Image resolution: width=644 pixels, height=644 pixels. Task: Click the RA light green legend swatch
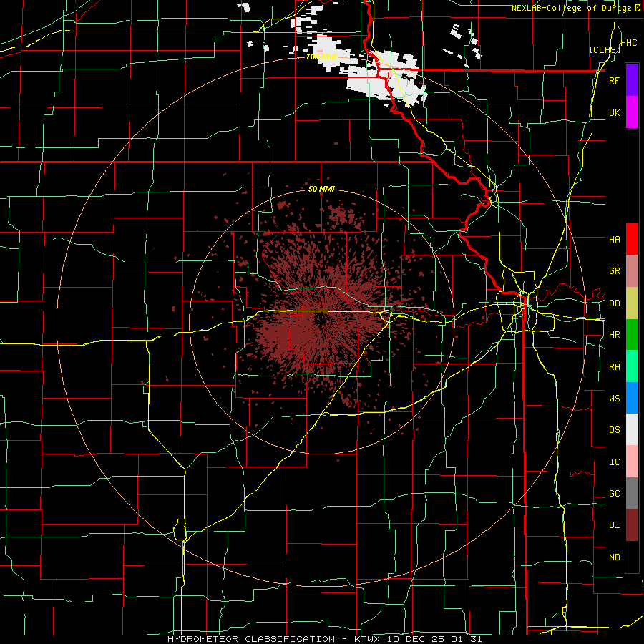pyautogui.click(x=632, y=366)
